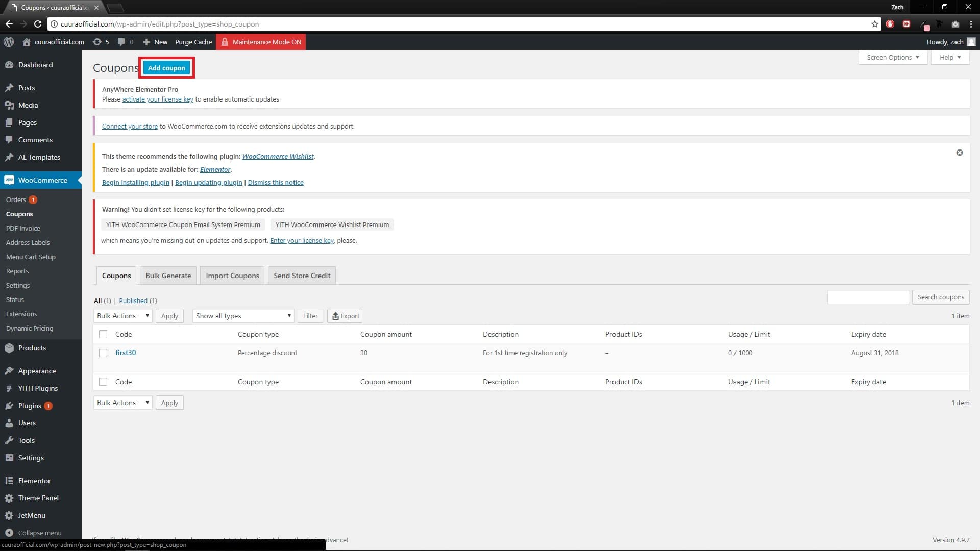980x551 pixels.
Task: Expand the Help panel
Action: click(x=950, y=57)
